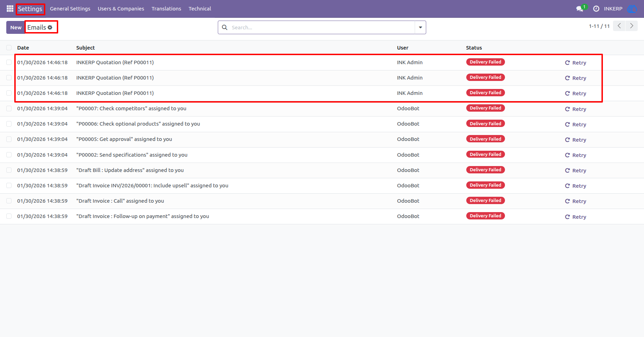Retry the "P00007: Check competitors" email

(575, 109)
